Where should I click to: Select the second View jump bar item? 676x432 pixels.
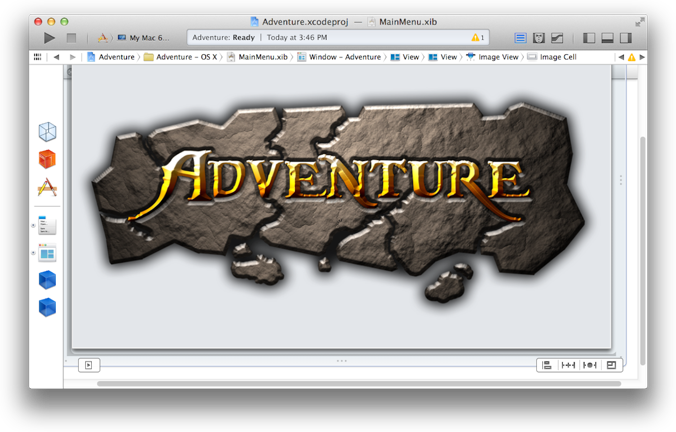tap(443, 57)
